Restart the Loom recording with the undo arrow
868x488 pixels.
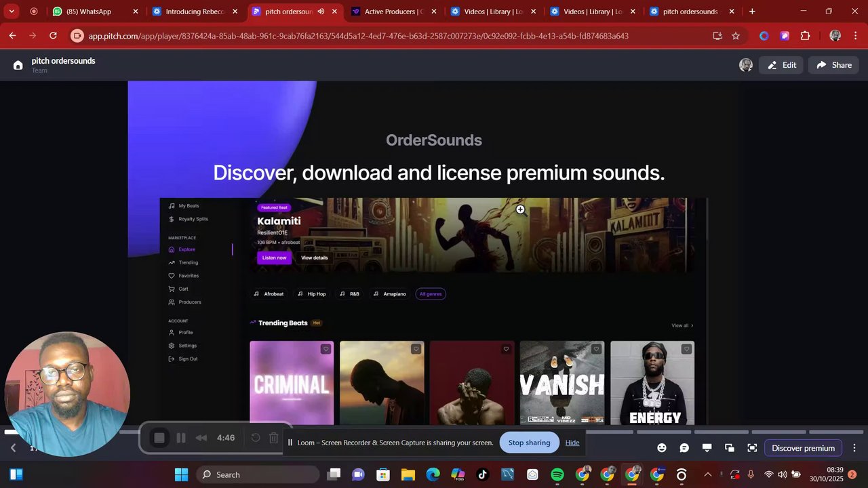pyautogui.click(x=256, y=438)
